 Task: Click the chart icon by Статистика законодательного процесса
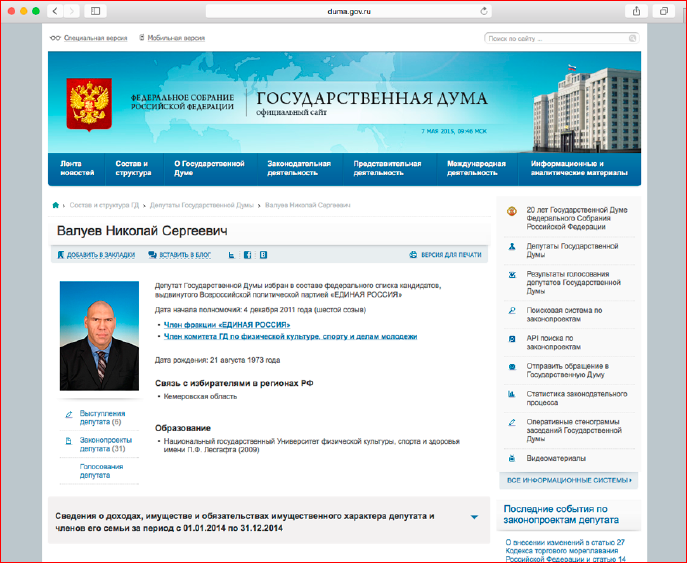click(x=512, y=394)
